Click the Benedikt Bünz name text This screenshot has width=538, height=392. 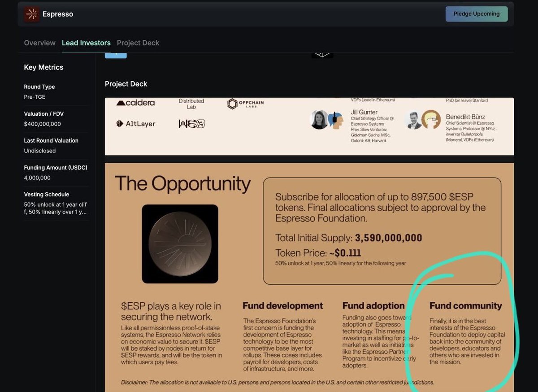[466, 117]
